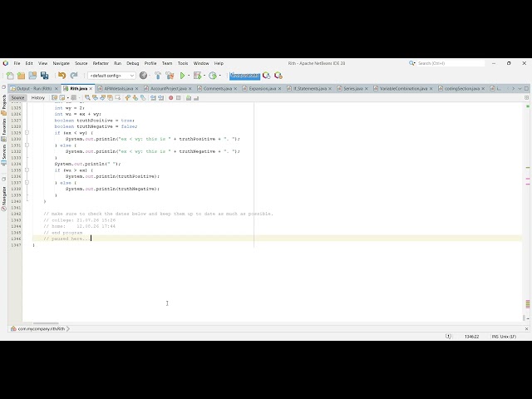Image resolution: width=532 pixels, height=399 pixels.
Task: Click the browser globe icon
Action: 144,76
